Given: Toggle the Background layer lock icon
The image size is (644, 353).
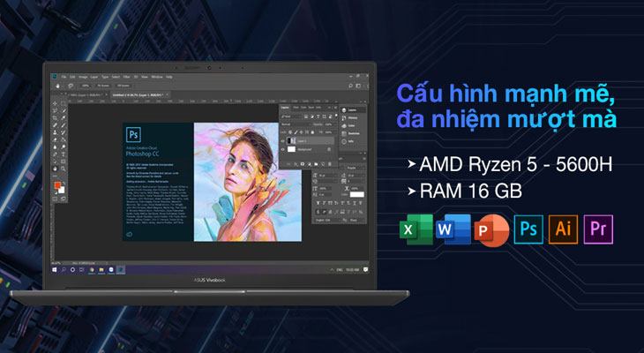Looking at the screenshot, I should pyautogui.click(x=329, y=149).
